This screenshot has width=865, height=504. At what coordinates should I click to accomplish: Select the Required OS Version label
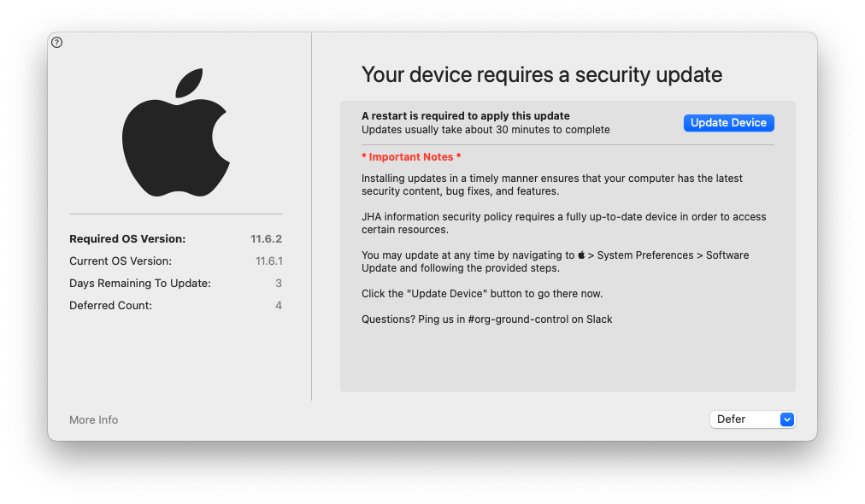tap(127, 239)
